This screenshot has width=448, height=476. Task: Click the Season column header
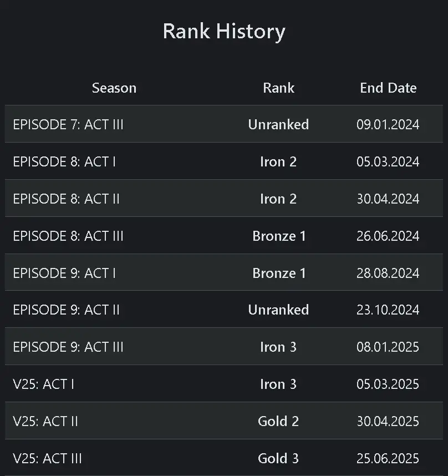114,88
